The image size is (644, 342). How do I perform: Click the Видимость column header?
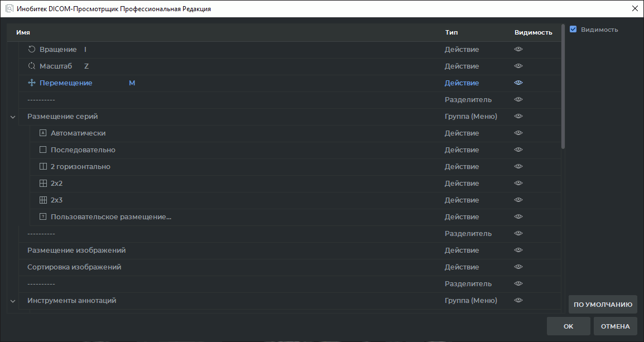point(533,32)
